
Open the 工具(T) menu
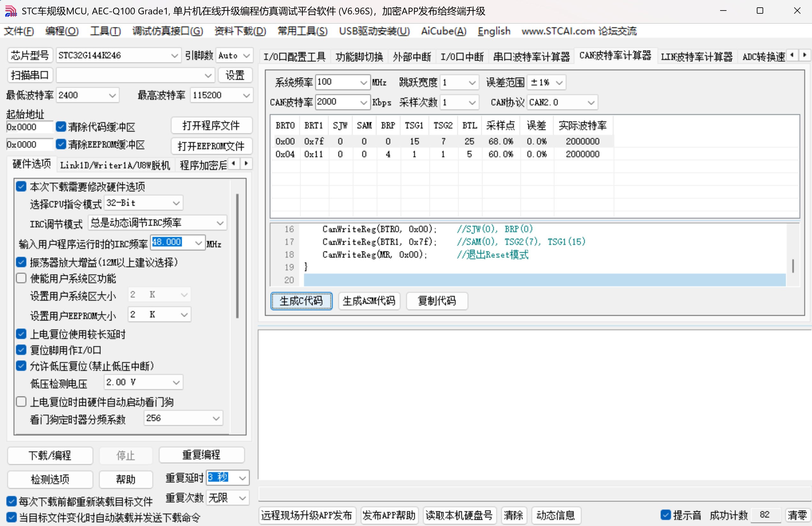pyautogui.click(x=105, y=31)
